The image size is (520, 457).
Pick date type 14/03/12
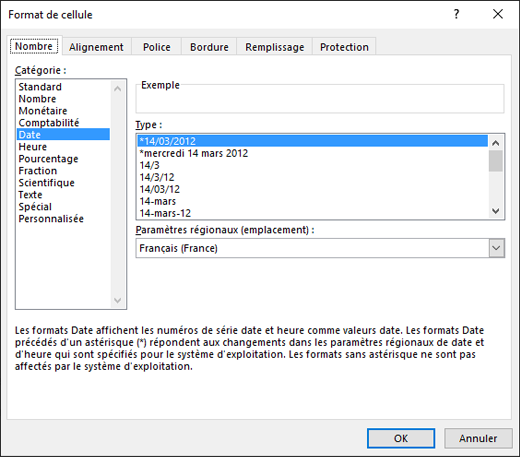312,189
